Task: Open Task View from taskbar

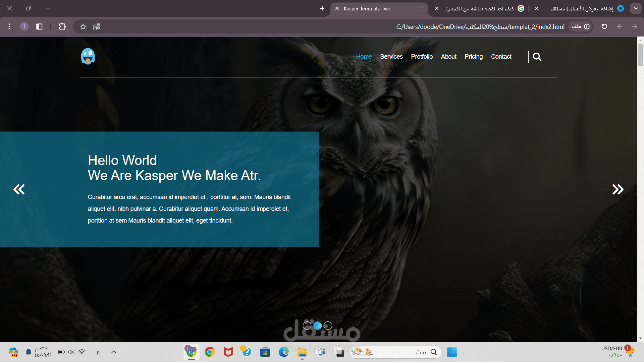Action: tap(340, 352)
